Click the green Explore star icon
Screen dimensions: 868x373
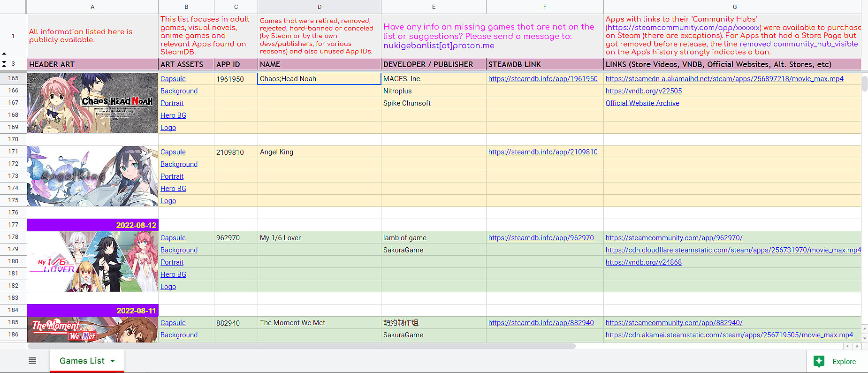819,361
